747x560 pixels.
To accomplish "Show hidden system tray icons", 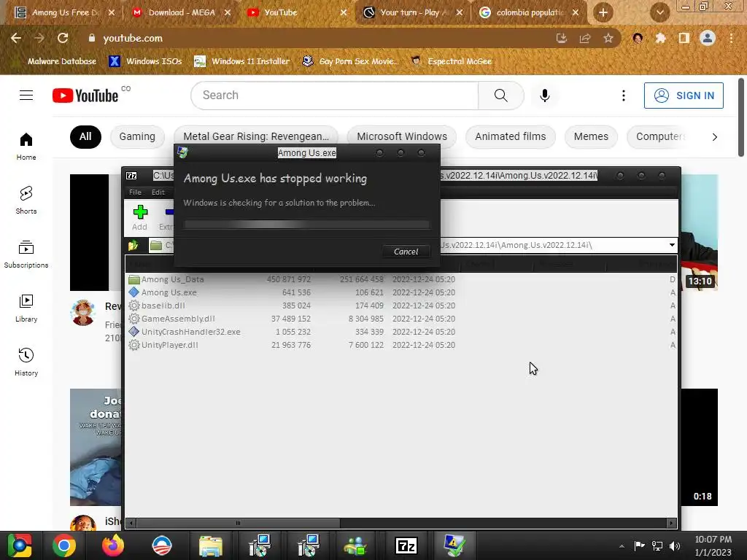I will [x=622, y=546].
